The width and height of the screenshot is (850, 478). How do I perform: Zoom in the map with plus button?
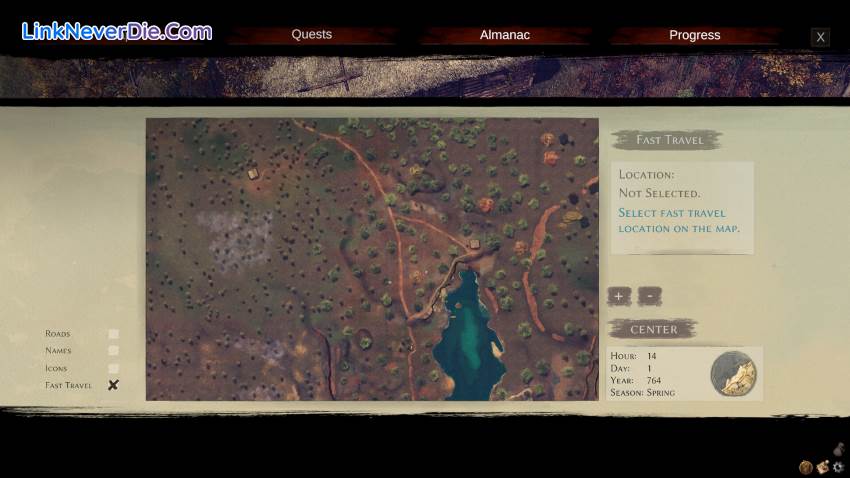(x=619, y=296)
